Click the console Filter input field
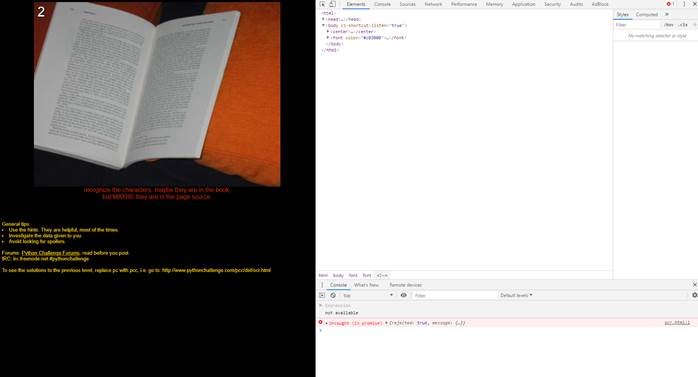698x377 pixels. [x=453, y=295]
